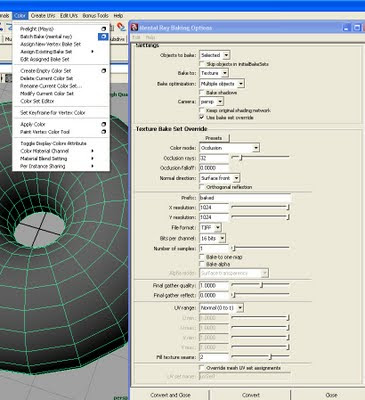Open the UV range dropdown
The height and width of the screenshot is (400, 365).
221,308
